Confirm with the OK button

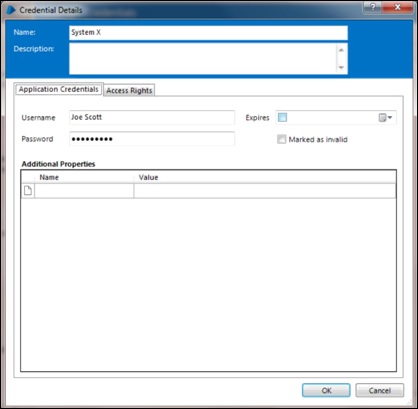point(326,390)
